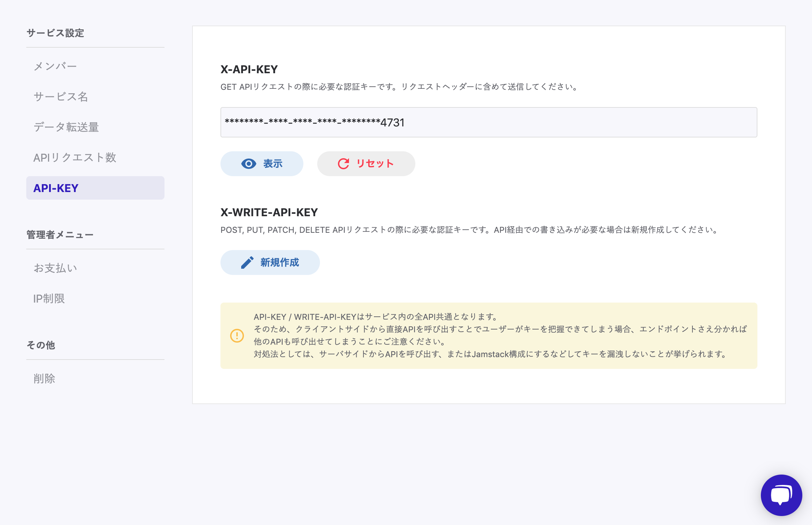Open データ転送量 page
The width and height of the screenshot is (812, 525).
pos(66,127)
